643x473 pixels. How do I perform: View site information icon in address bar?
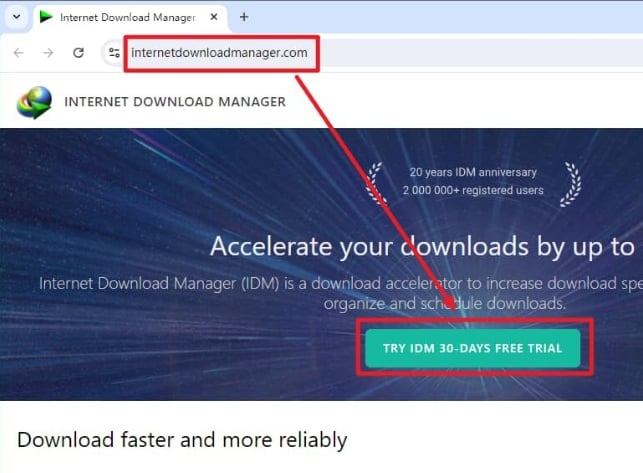[x=114, y=53]
